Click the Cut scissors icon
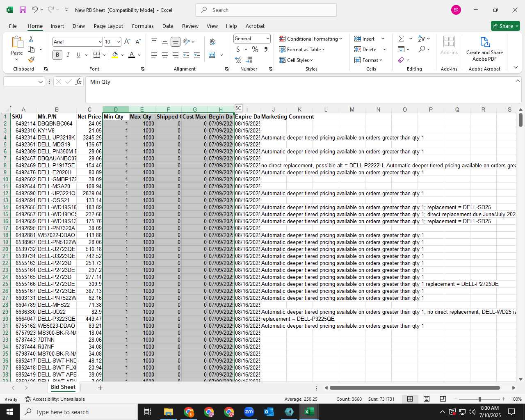Screen dimensions: 525x420 (31, 39)
